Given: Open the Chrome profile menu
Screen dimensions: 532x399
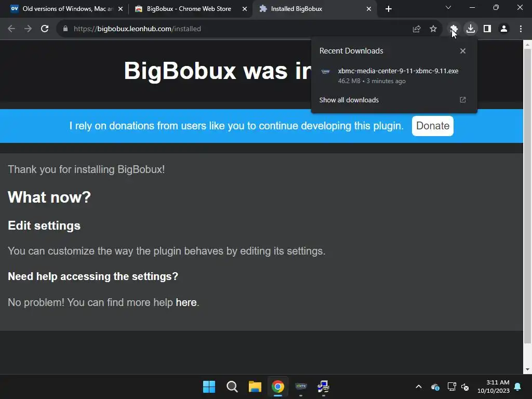Looking at the screenshot, I should (x=504, y=29).
